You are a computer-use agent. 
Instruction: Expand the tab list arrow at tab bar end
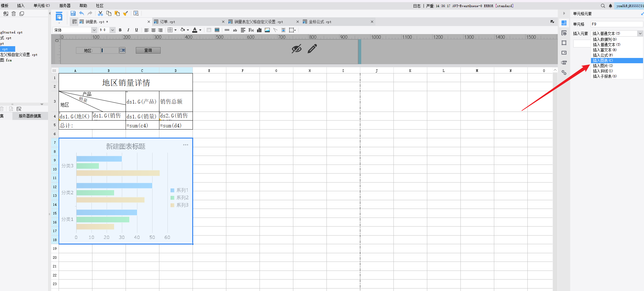(552, 22)
